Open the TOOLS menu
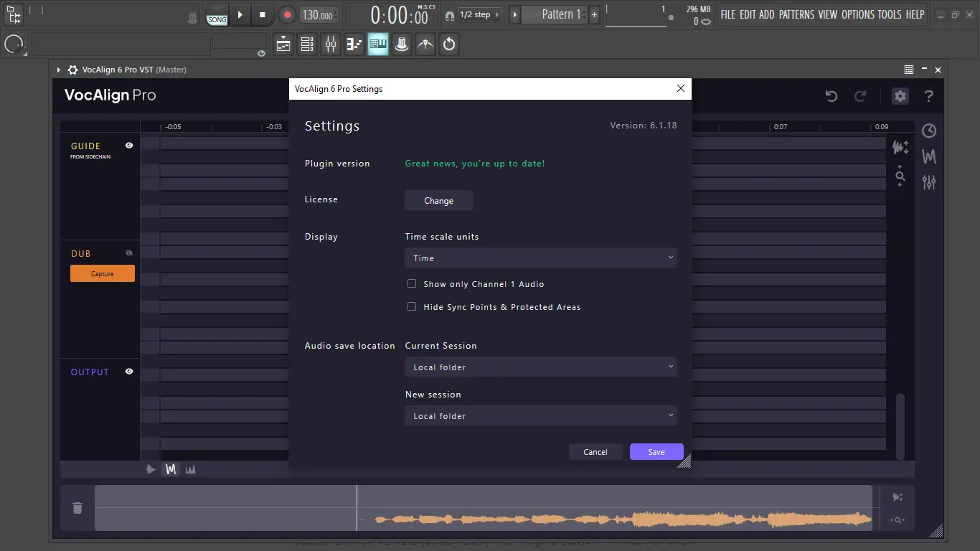This screenshot has width=980, height=551. [890, 14]
